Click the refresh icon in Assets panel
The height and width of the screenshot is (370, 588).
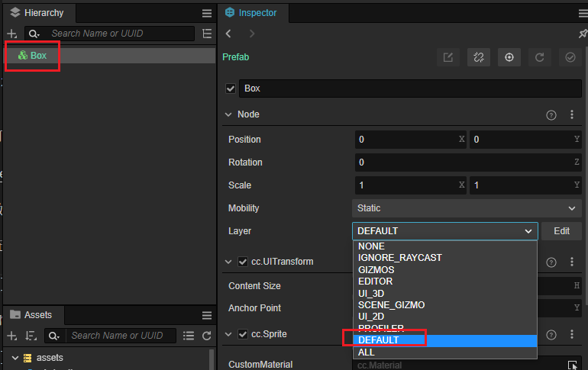point(207,336)
